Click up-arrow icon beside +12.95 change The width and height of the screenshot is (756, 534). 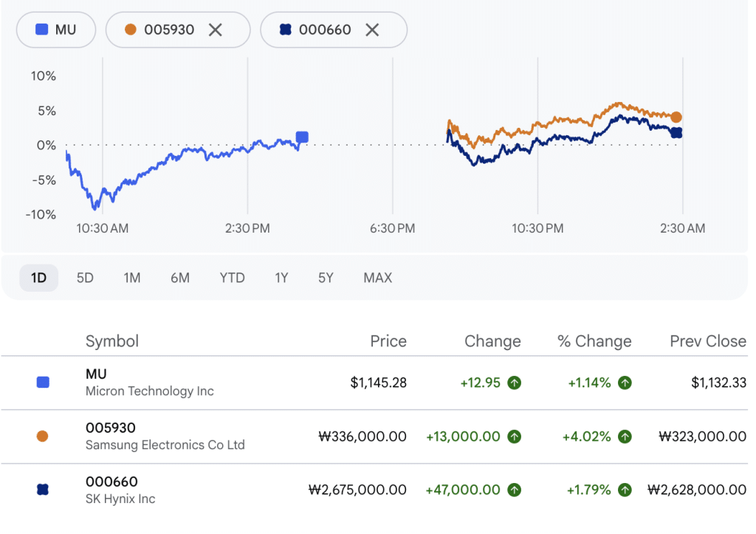coord(515,383)
